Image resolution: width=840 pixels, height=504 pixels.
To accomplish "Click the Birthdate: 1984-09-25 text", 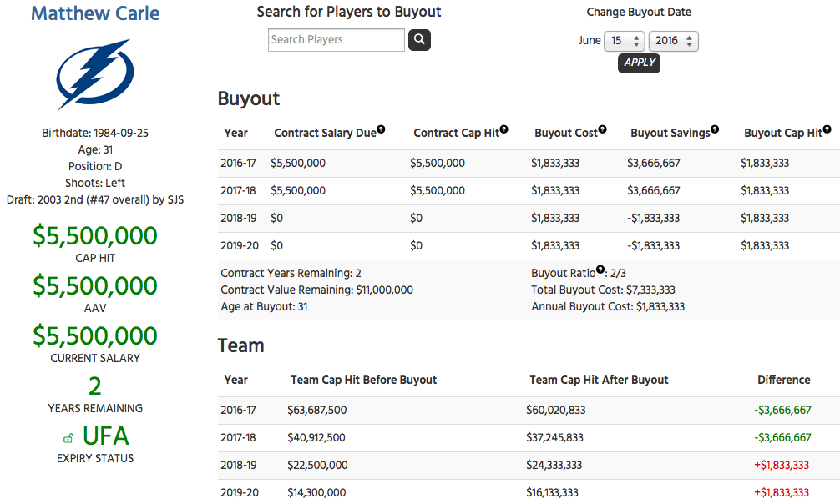I will tap(95, 134).
